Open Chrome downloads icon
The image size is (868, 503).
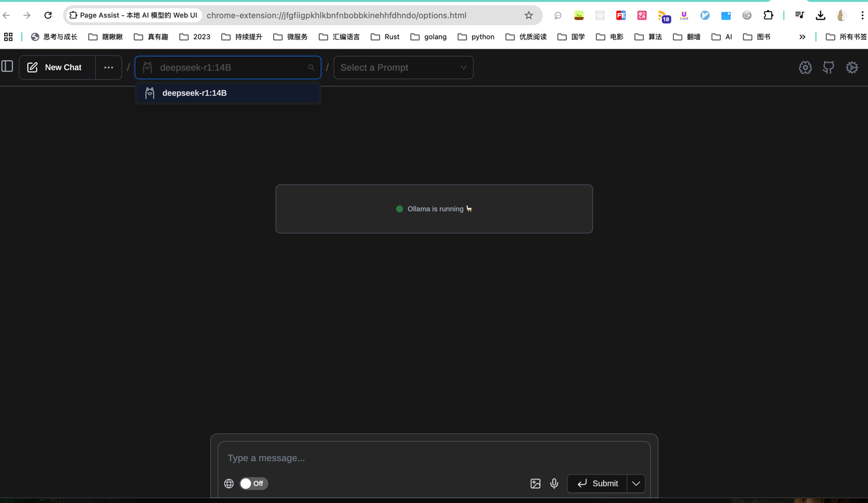coord(820,15)
